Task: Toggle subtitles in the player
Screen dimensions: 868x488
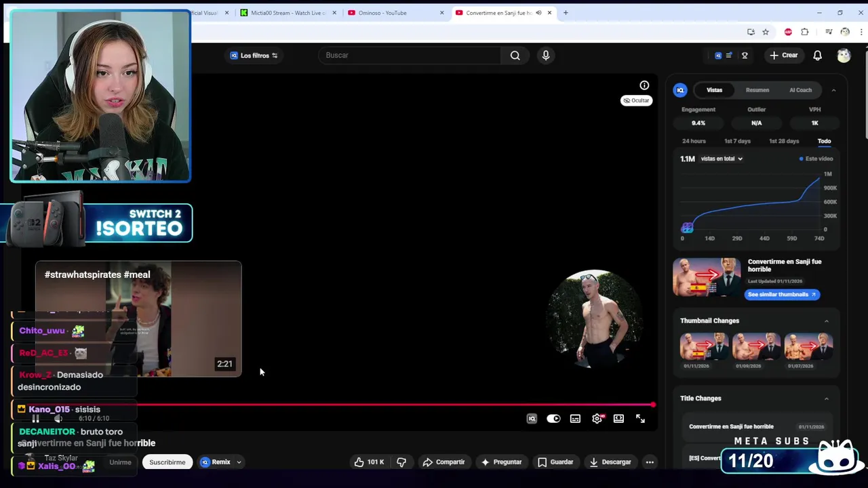Action: pos(575,419)
